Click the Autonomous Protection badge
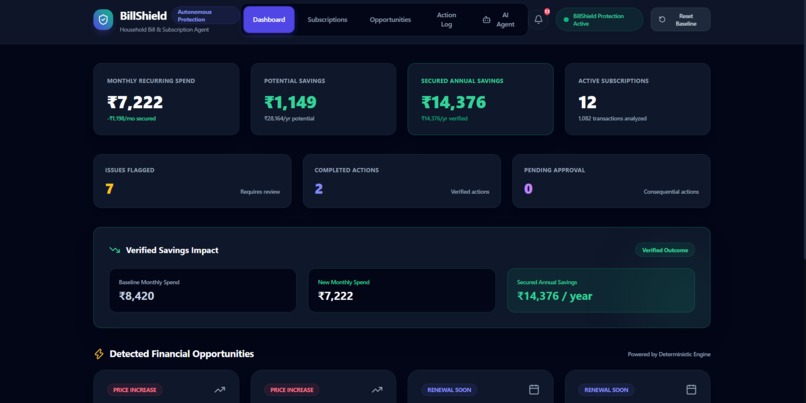The width and height of the screenshot is (806, 403). [x=206, y=15]
